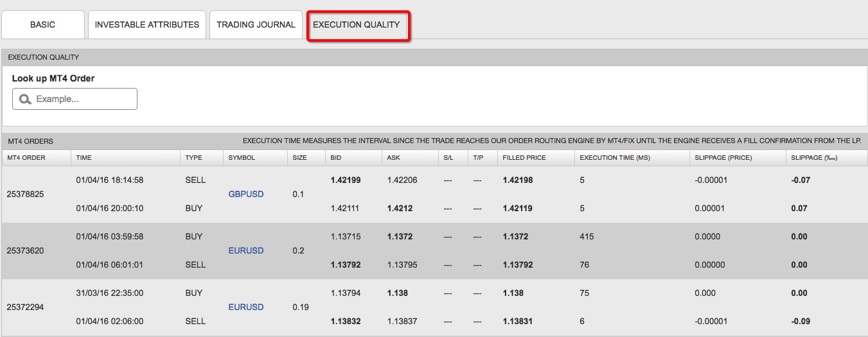Click the EXECUTION TIME (MS) column header
This screenshot has width=868, height=337.
[x=632, y=158]
